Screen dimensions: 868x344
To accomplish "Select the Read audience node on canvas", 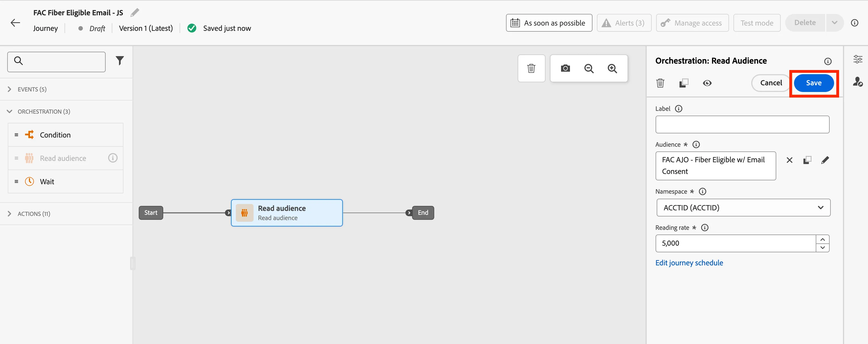I will (x=287, y=213).
